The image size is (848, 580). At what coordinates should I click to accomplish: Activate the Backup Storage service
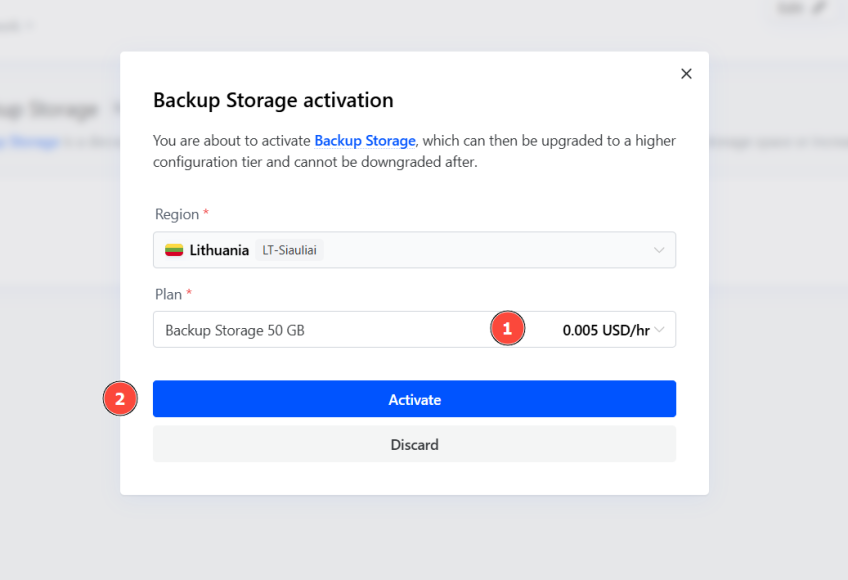(x=414, y=398)
